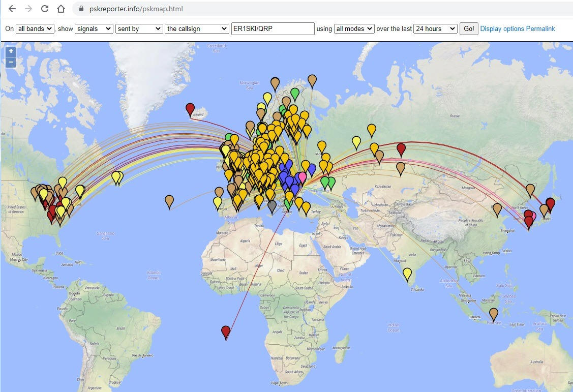The image size is (573, 392).
Task: Click the gray marker in Mediterranean
Action: coord(272,206)
